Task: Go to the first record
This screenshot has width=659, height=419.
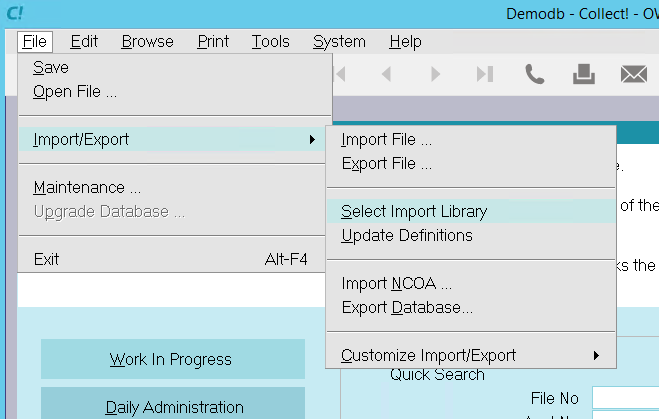Action: [340, 74]
